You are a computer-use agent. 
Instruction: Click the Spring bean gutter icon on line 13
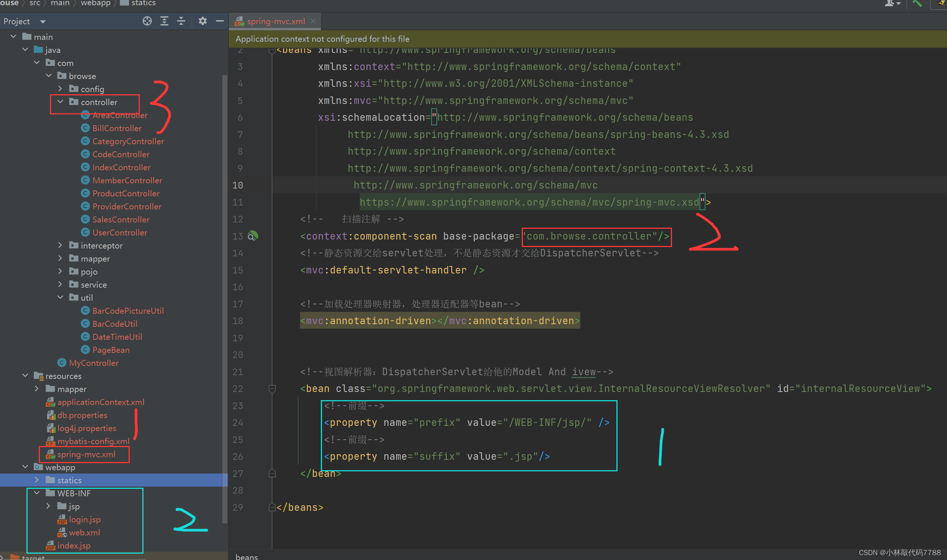[x=253, y=236]
